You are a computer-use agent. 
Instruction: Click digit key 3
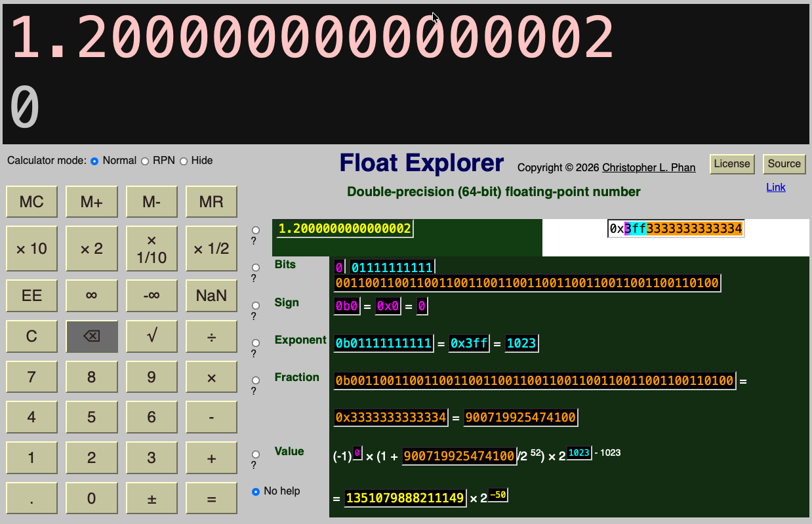152,458
